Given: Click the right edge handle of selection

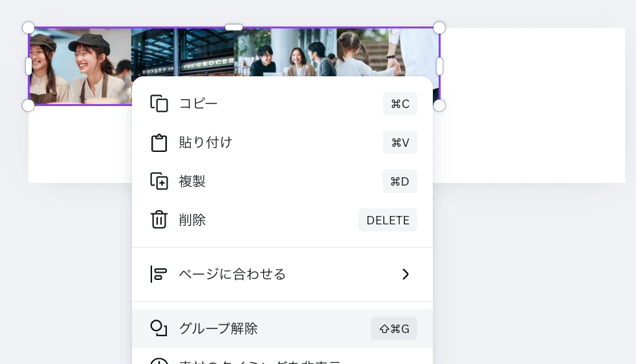Looking at the screenshot, I should 440,67.
